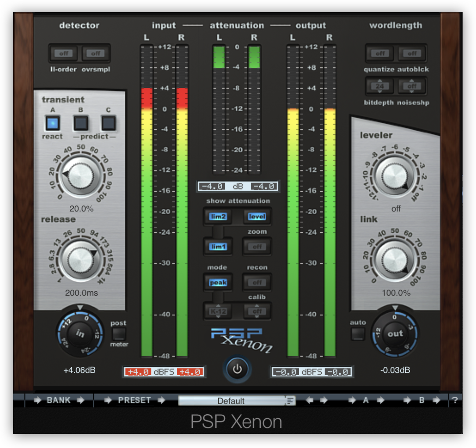Screen dimensions: 476x448
Task: Enable the auto output button
Action: click(x=358, y=333)
